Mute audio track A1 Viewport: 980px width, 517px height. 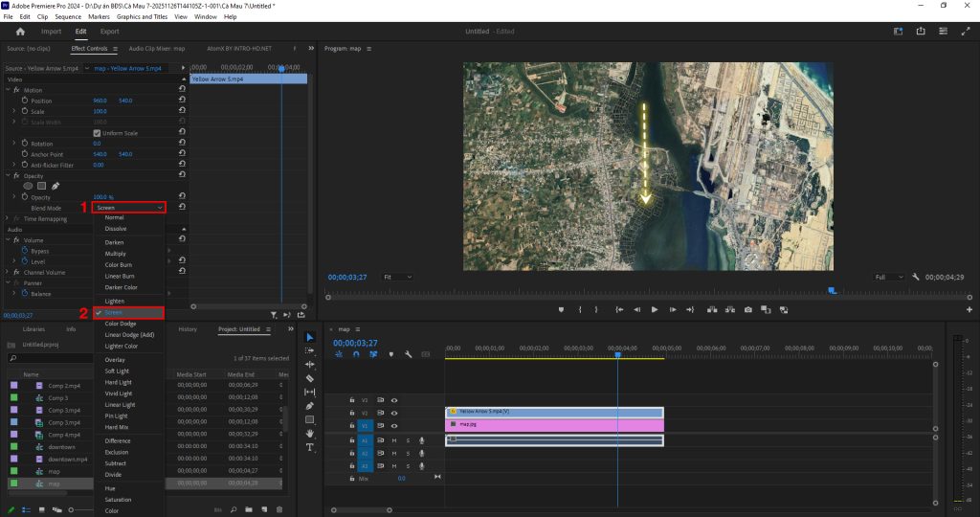click(x=393, y=440)
